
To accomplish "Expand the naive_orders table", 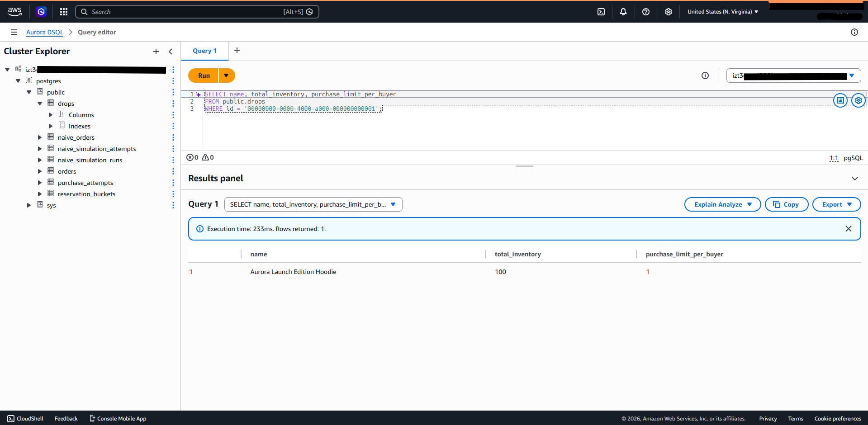I will [40, 137].
